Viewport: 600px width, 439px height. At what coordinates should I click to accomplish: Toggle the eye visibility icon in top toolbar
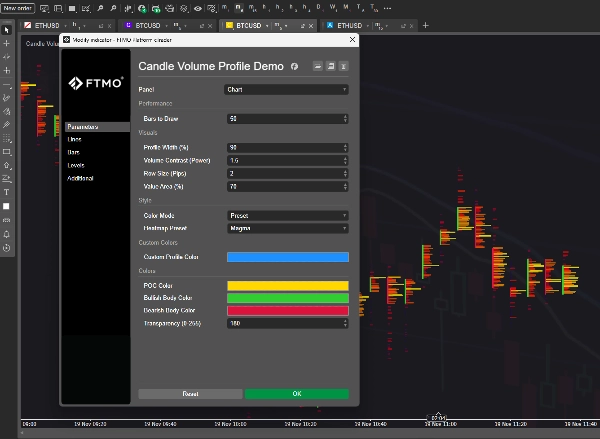[x=198, y=8]
